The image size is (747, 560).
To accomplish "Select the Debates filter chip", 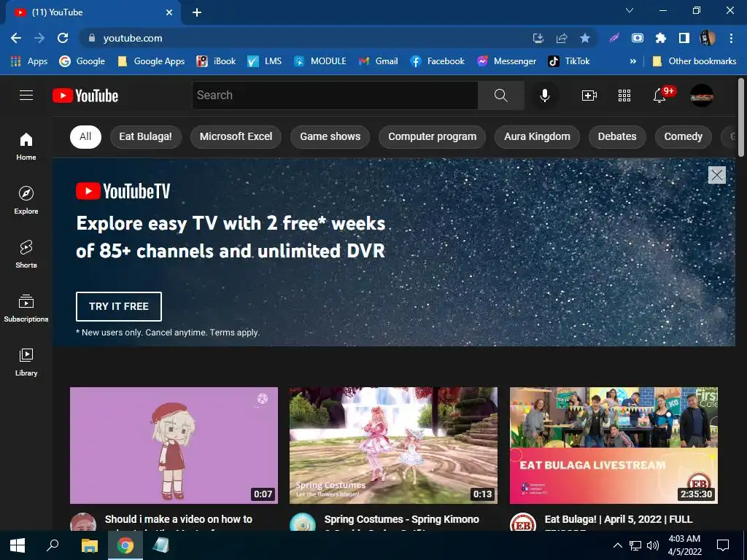I will (617, 136).
